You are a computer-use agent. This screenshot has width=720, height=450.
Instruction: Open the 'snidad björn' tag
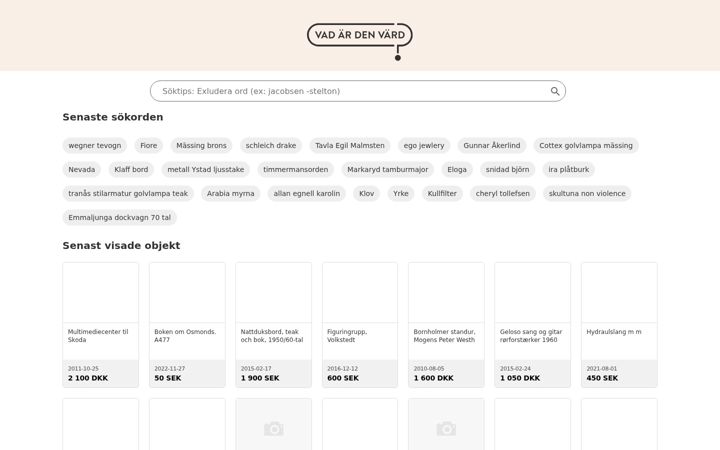507,169
